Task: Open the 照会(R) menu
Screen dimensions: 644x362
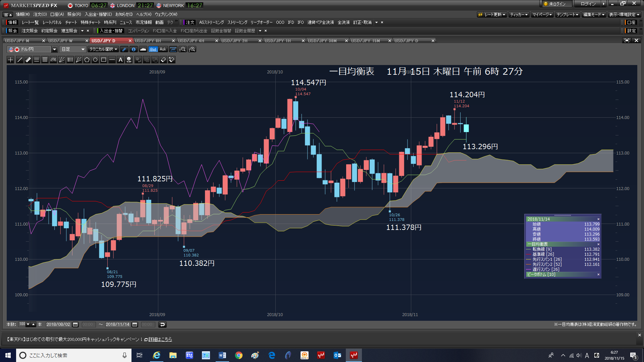Action: [x=74, y=14]
